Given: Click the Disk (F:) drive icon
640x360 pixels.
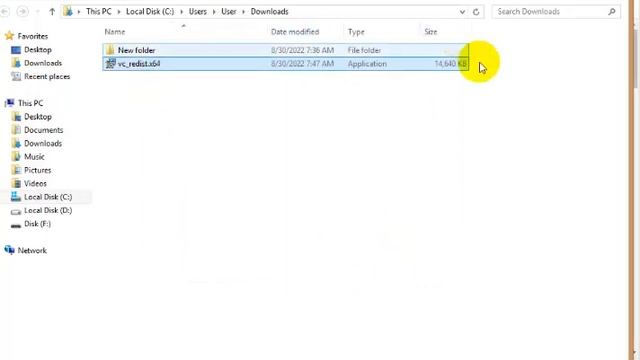Looking at the screenshot, I should coord(16,226).
